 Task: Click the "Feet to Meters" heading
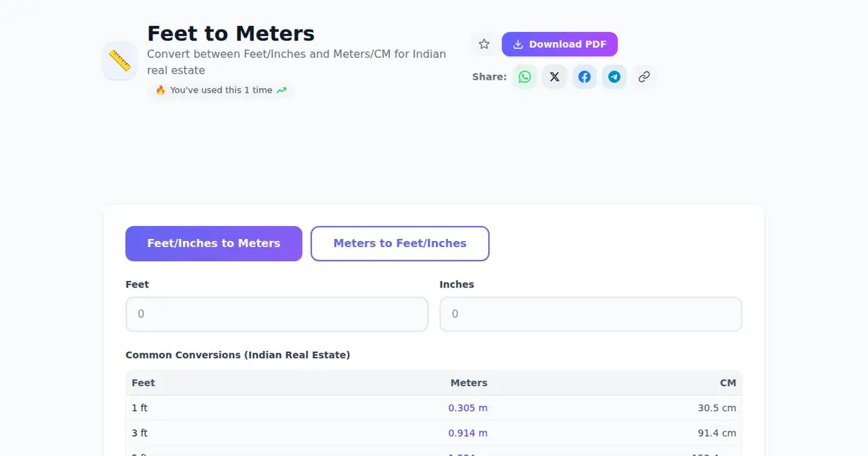231,33
